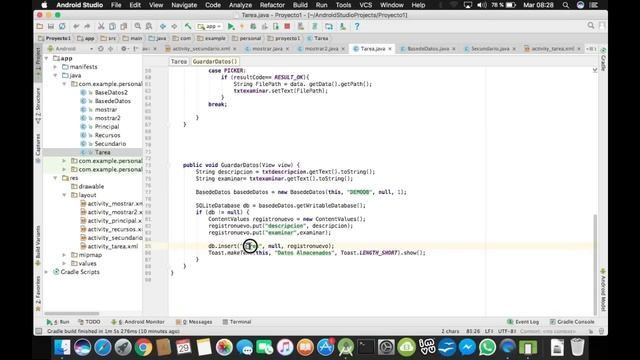Open the TODO tool window

point(89,322)
